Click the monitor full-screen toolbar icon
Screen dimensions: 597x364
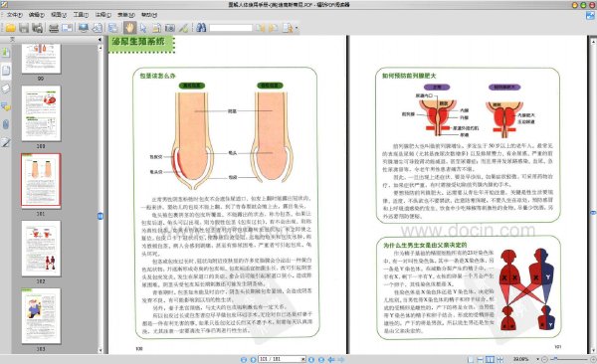point(84,28)
